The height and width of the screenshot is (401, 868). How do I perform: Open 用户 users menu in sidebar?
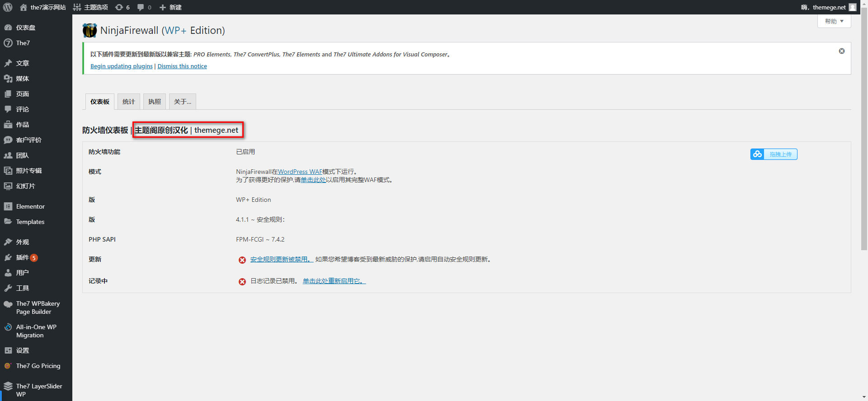point(36,273)
